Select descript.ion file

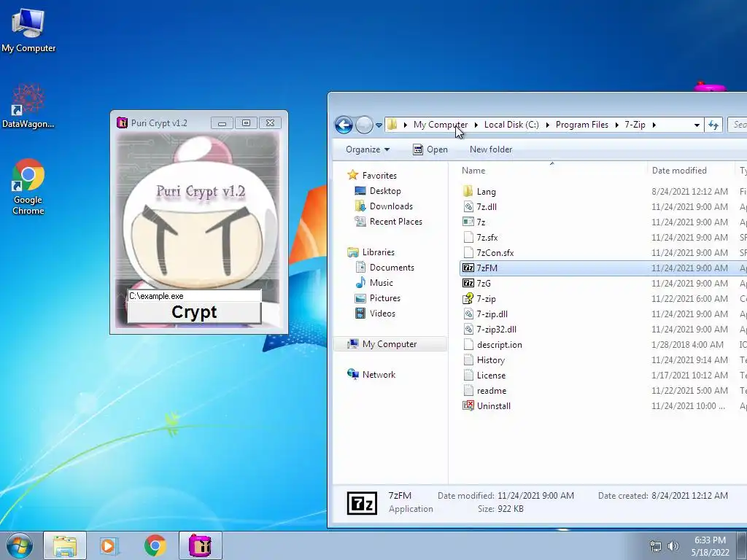499,345
